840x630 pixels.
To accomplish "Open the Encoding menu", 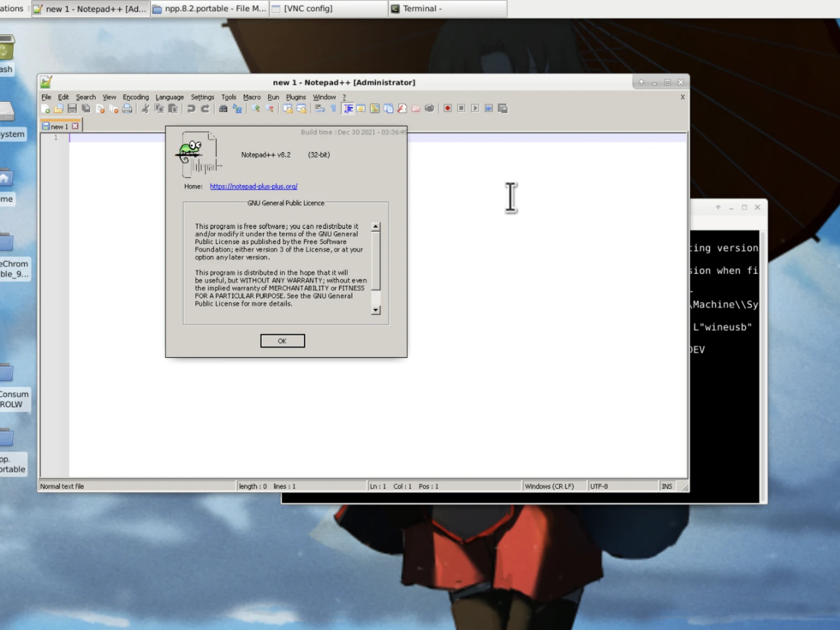I will pos(136,97).
